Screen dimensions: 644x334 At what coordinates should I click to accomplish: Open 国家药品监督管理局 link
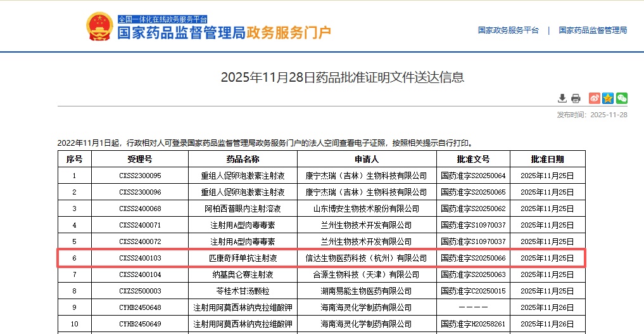click(593, 30)
